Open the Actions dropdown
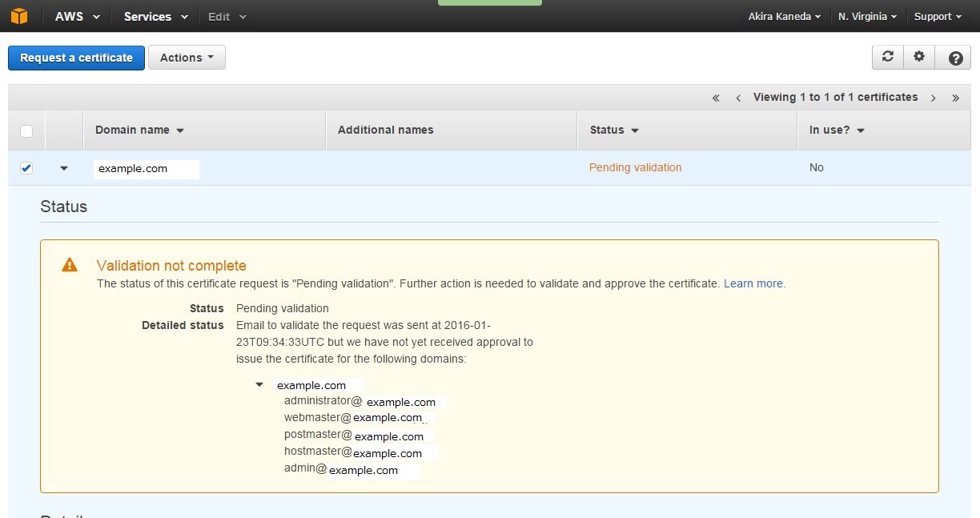This screenshot has height=518, width=980. point(187,58)
